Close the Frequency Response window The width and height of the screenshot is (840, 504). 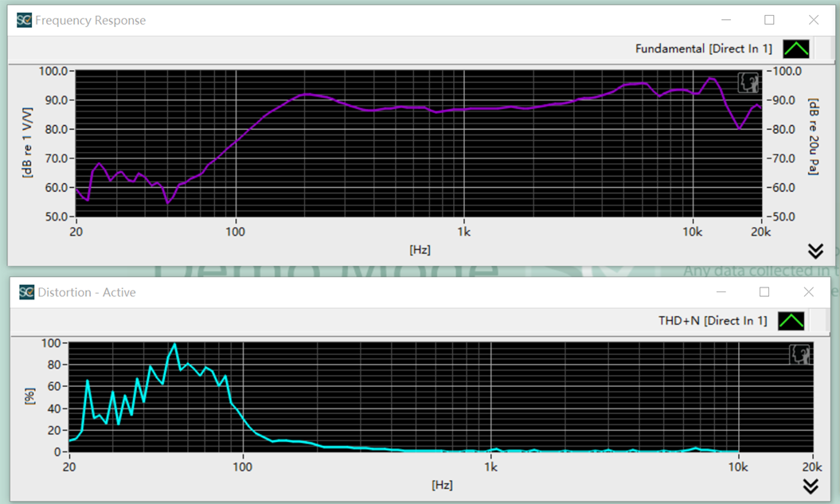[x=813, y=21]
